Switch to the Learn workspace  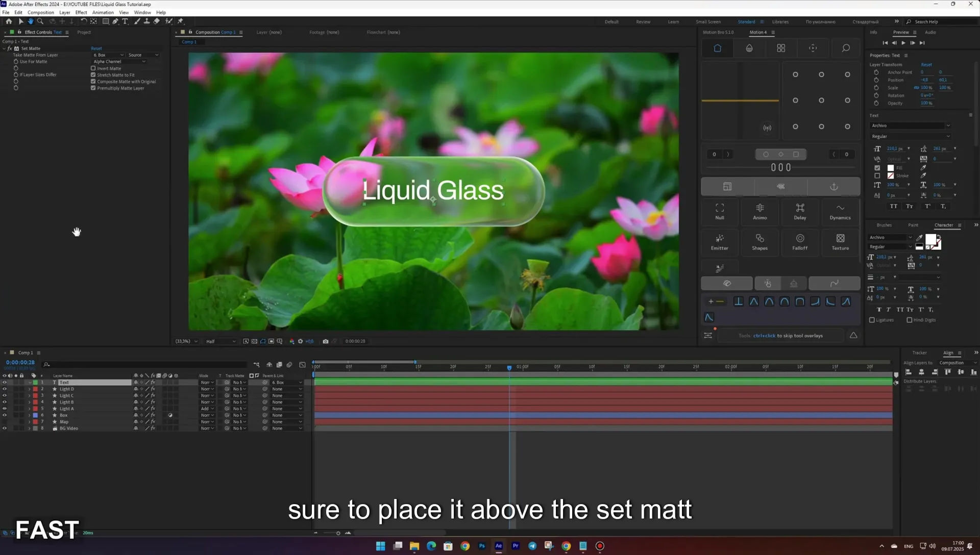(673, 22)
